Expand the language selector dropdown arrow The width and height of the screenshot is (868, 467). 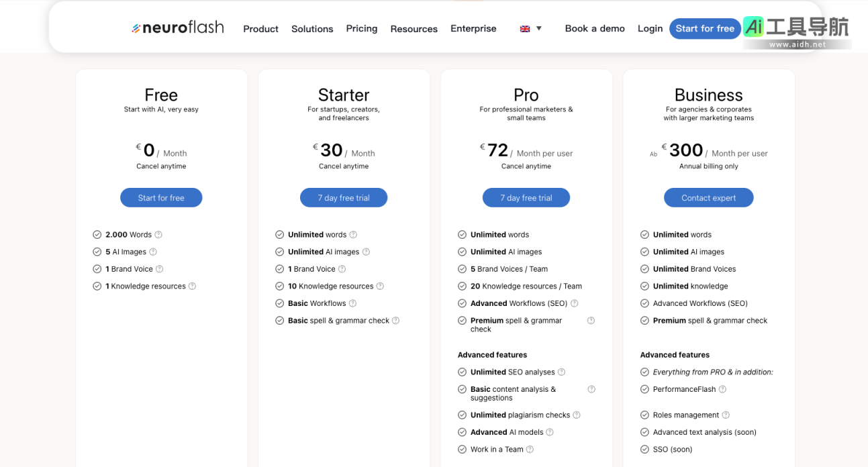[x=538, y=29]
